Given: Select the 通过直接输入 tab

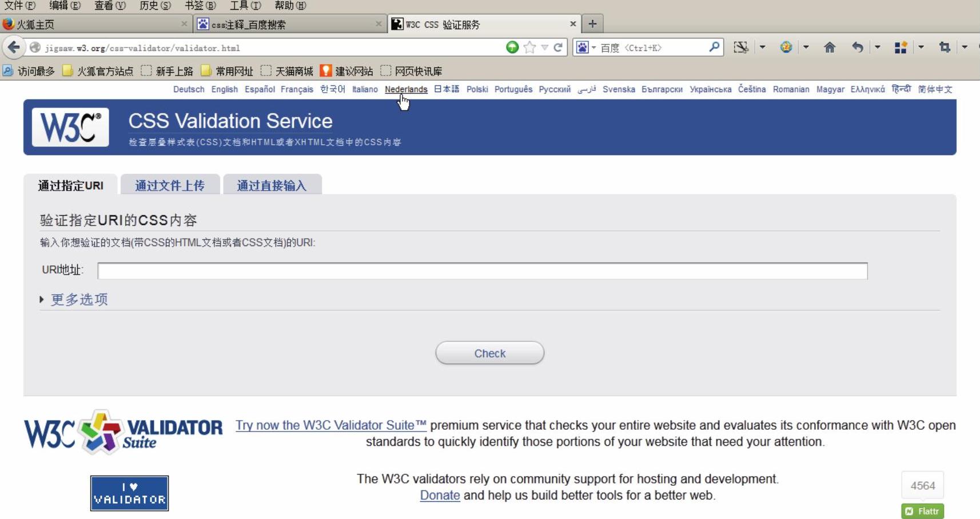Looking at the screenshot, I should pos(272,185).
